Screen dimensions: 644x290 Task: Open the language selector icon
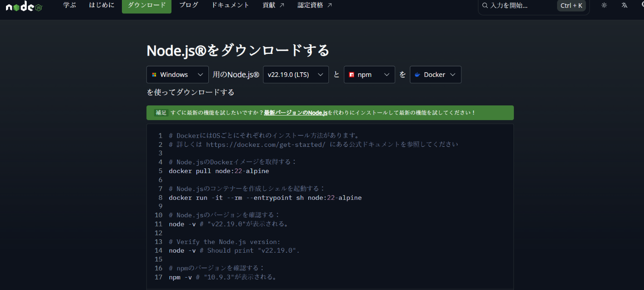624,5
